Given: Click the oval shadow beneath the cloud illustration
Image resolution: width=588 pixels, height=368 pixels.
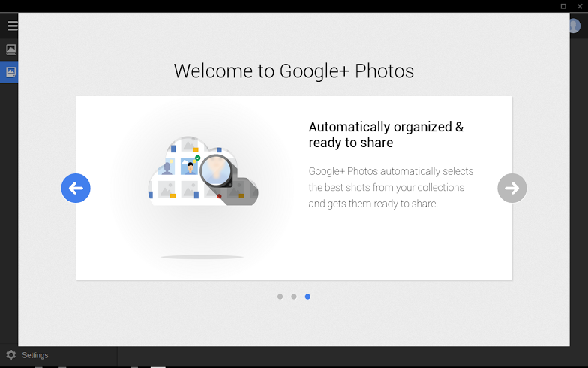Looking at the screenshot, I should pyautogui.click(x=202, y=258).
